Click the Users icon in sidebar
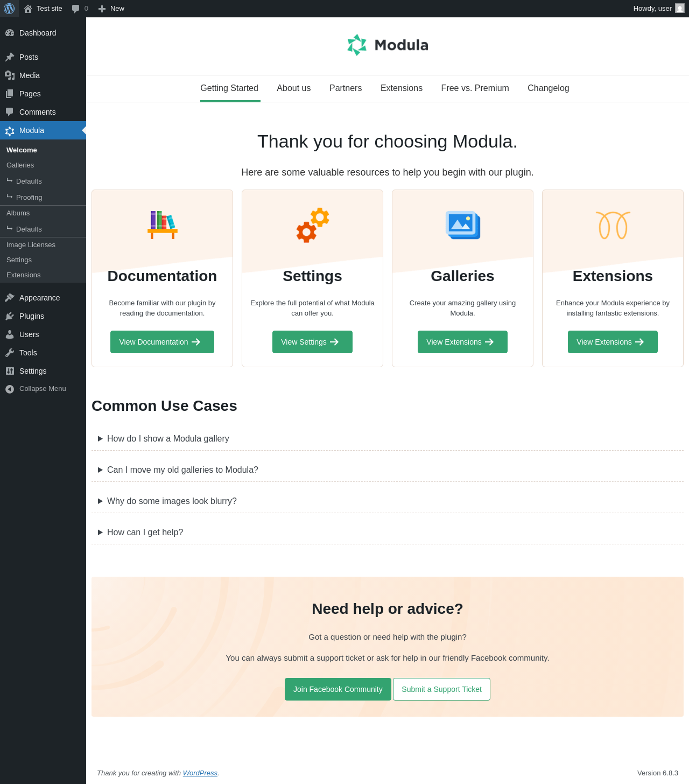Image resolution: width=689 pixels, height=784 pixels. (10, 334)
